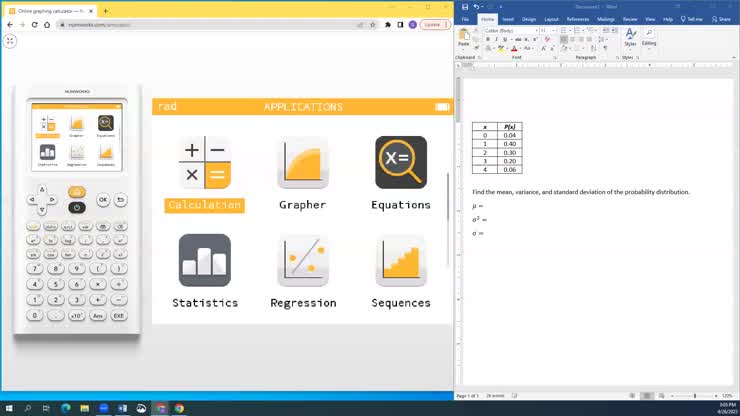Image resolution: width=740 pixels, height=416 pixels.
Task: Open the Regression application
Action: (302, 260)
